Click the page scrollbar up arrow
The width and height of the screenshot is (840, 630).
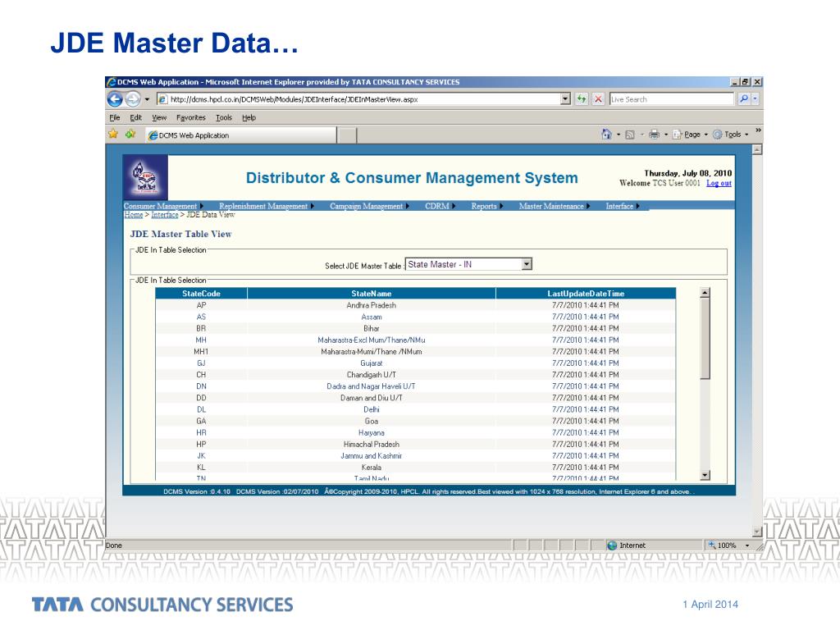click(757, 150)
